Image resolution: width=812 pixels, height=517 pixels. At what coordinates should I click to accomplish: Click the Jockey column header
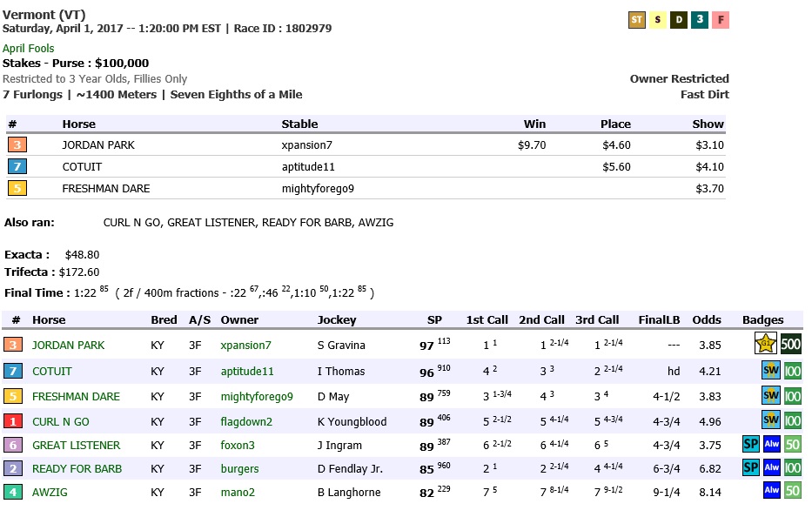(x=337, y=319)
